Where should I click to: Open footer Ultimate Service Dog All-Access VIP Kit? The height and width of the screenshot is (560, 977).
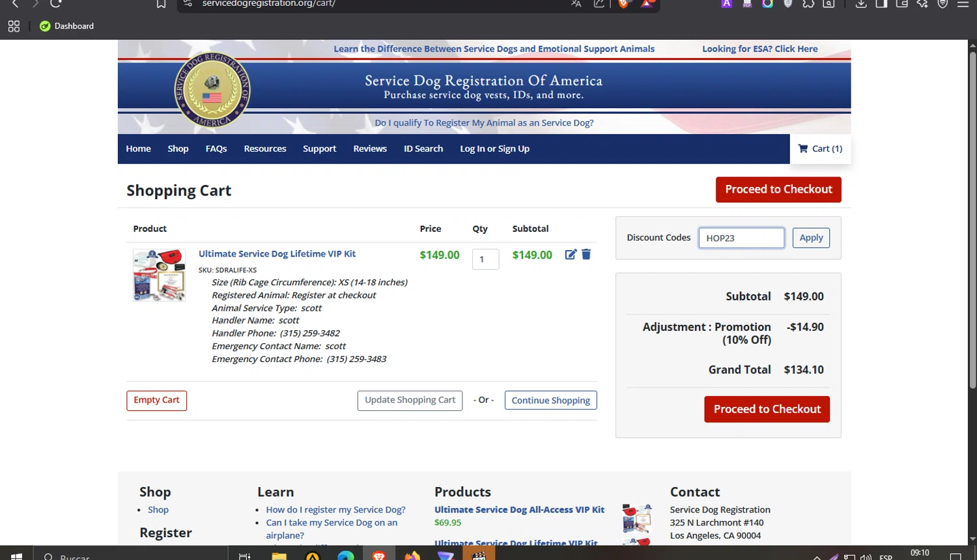519,510
